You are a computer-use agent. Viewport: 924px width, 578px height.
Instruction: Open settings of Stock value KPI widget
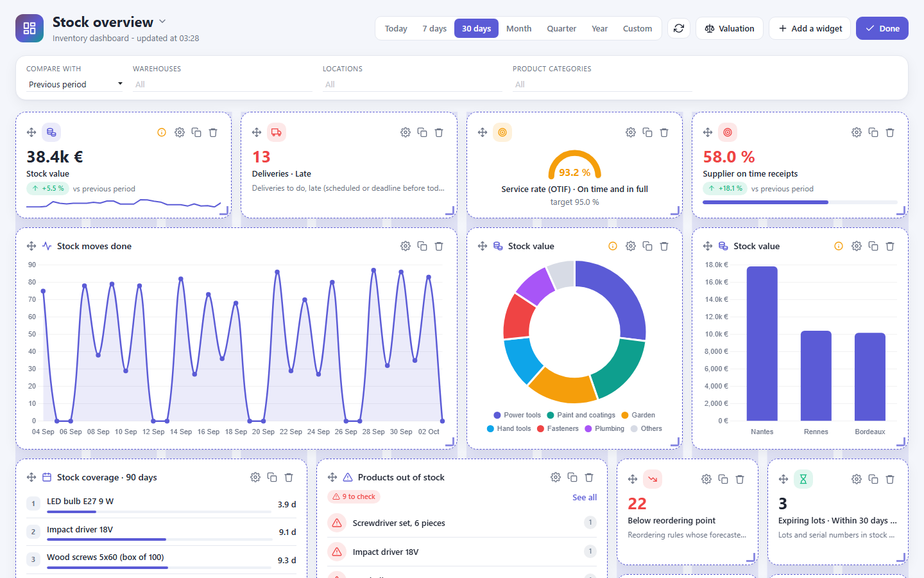pyautogui.click(x=180, y=132)
